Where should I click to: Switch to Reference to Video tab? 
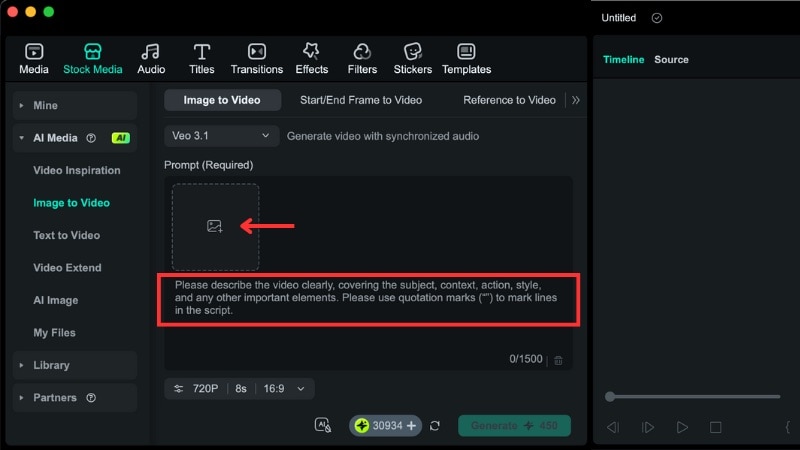509,100
